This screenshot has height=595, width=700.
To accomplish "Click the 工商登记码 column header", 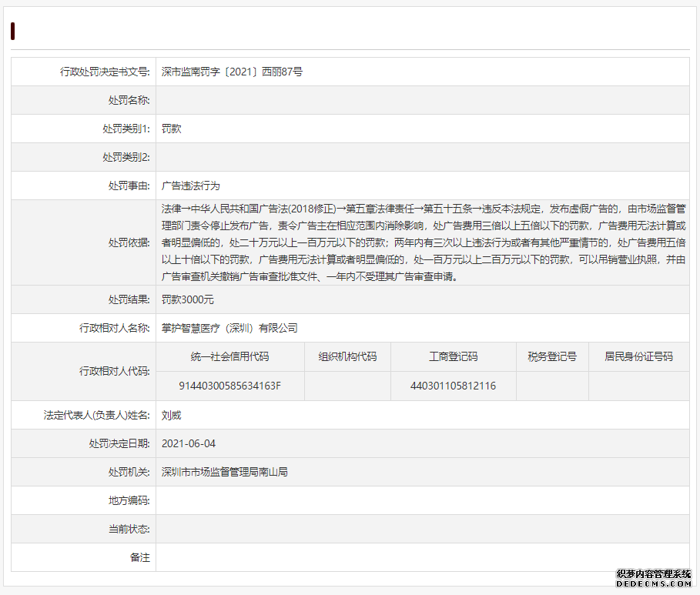I will [x=453, y=357].
